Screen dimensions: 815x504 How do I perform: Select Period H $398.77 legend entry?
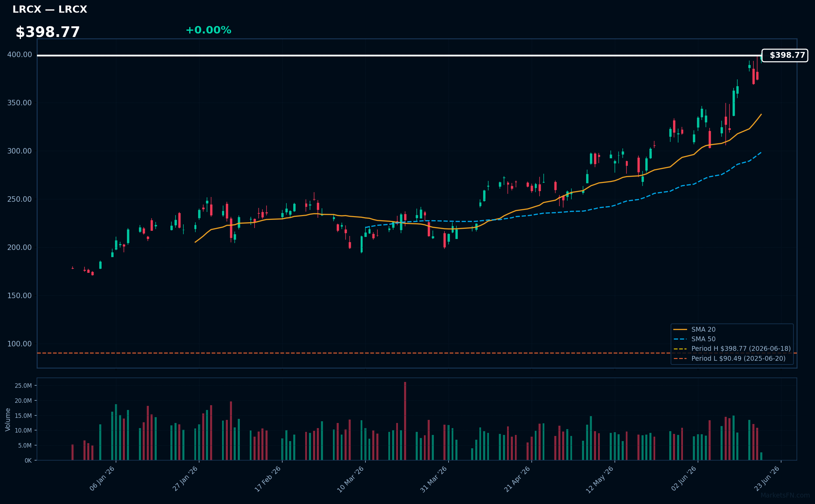[732, 348]
